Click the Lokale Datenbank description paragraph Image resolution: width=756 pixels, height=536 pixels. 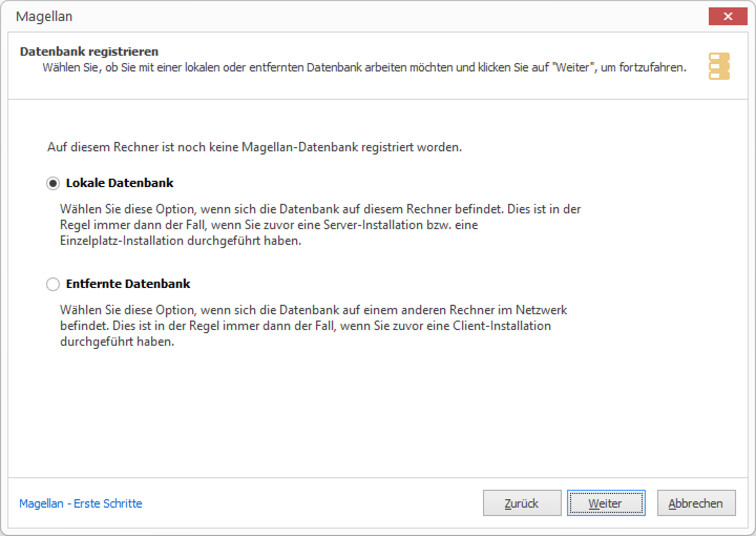click(x=320, y=225)
